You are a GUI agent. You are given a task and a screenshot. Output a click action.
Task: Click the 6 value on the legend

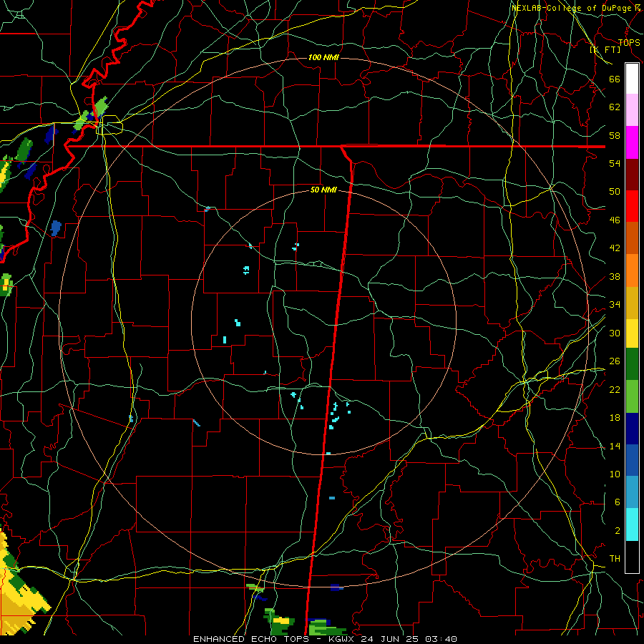tap(617, 502)
